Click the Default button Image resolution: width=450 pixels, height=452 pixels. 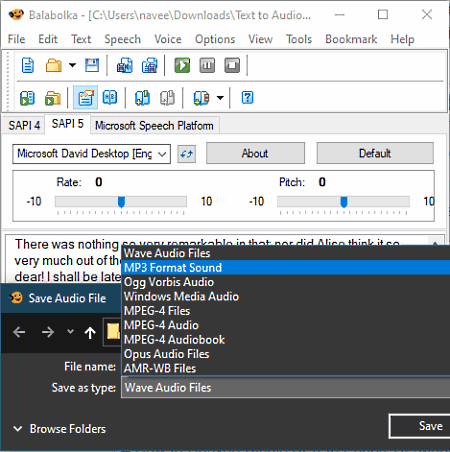point(375,153)
